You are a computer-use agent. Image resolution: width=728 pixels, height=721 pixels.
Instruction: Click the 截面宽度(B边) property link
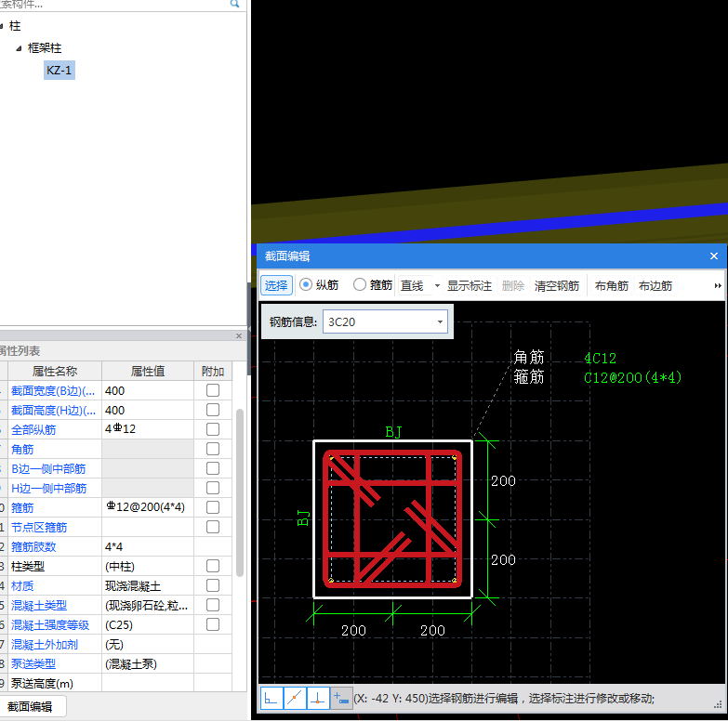[x=53, y=391]
